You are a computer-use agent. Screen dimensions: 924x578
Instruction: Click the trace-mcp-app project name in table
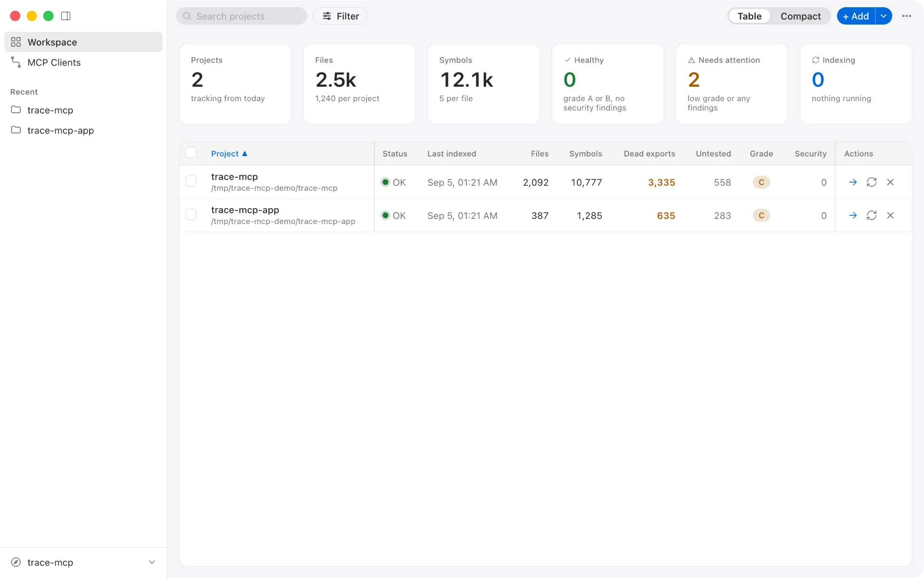[245, 210]
